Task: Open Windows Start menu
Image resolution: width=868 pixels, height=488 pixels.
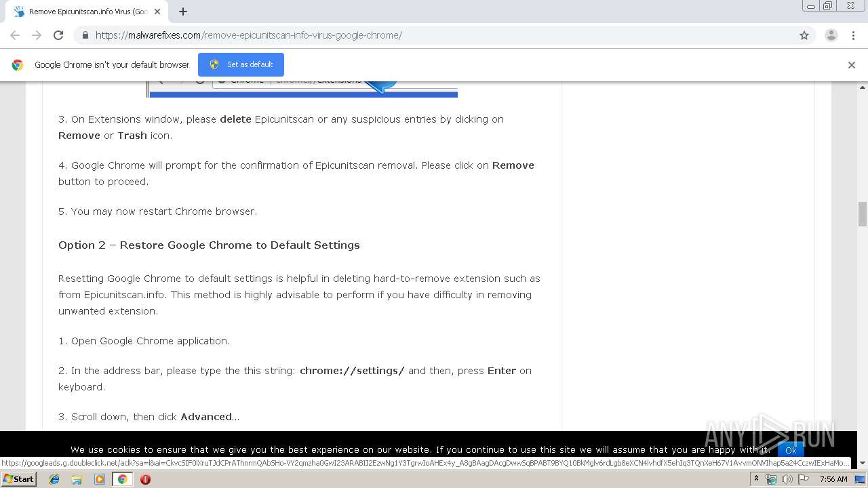Action: 19,479
